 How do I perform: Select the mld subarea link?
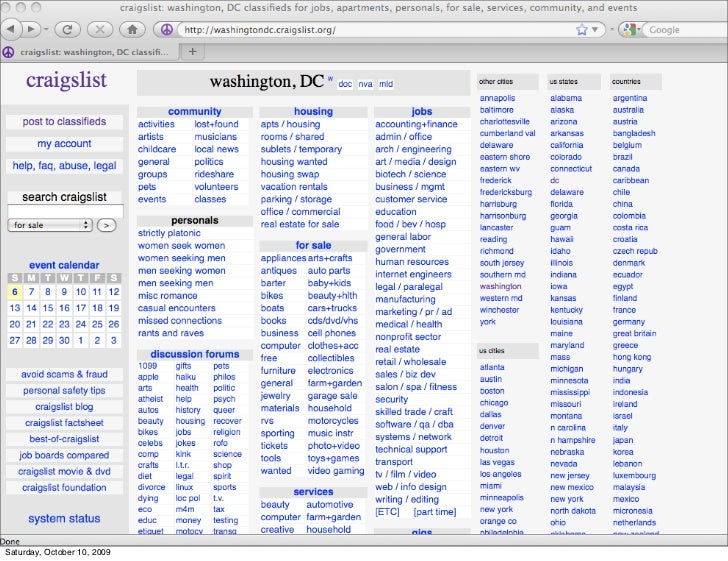386,84
